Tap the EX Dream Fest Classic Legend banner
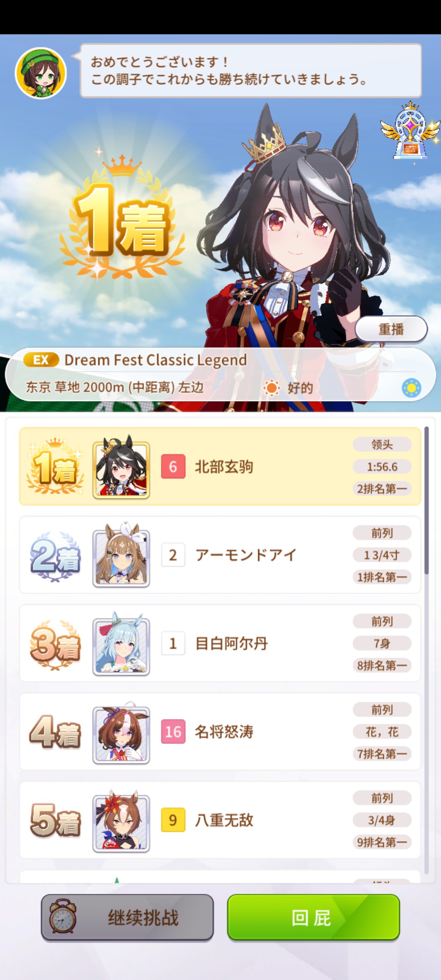Screen dimensions: 441x980 pyautogui.click(x=220, y=374)
